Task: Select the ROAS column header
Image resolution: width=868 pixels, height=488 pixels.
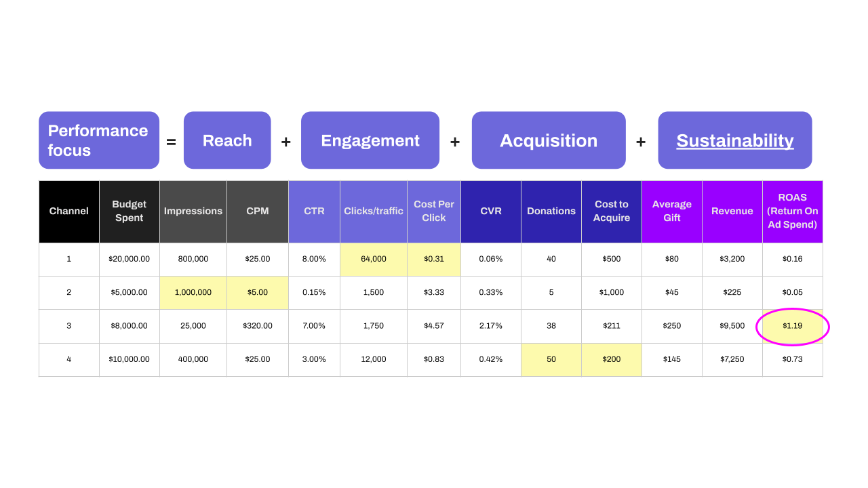Action: point(793,211)
